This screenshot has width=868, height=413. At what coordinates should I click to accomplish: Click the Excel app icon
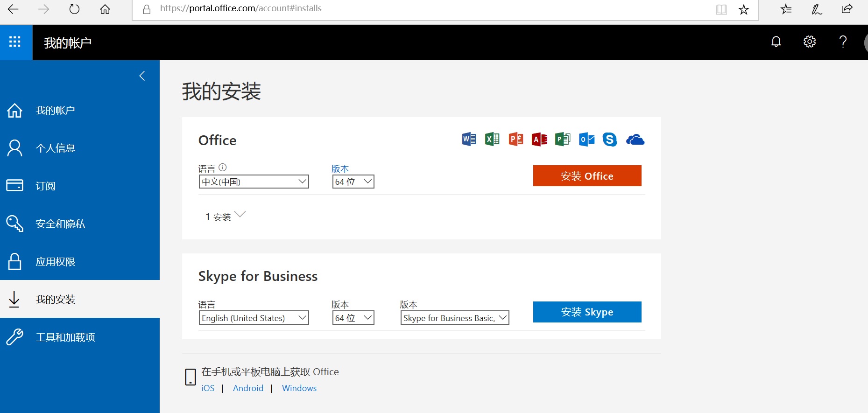pyautogui.click(x=492, y=139)
